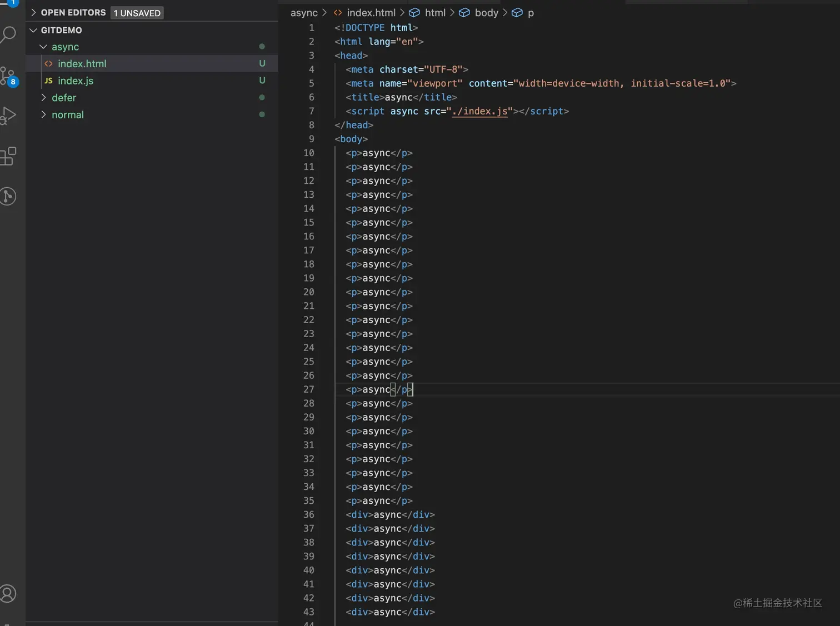
Task: Click the status dot on the normal folder
Action: click(262, 114)
